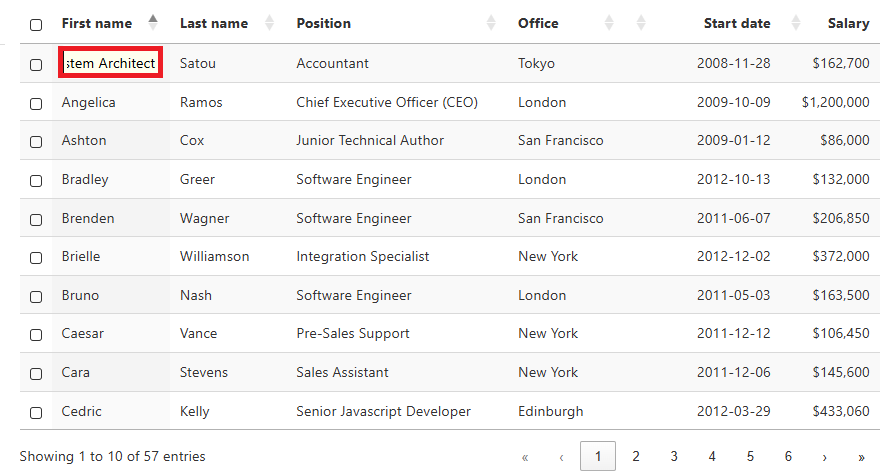Click the Brielle first name cell
The width and height of the screenshot is (887, 475).
click(x=81, y=257)
